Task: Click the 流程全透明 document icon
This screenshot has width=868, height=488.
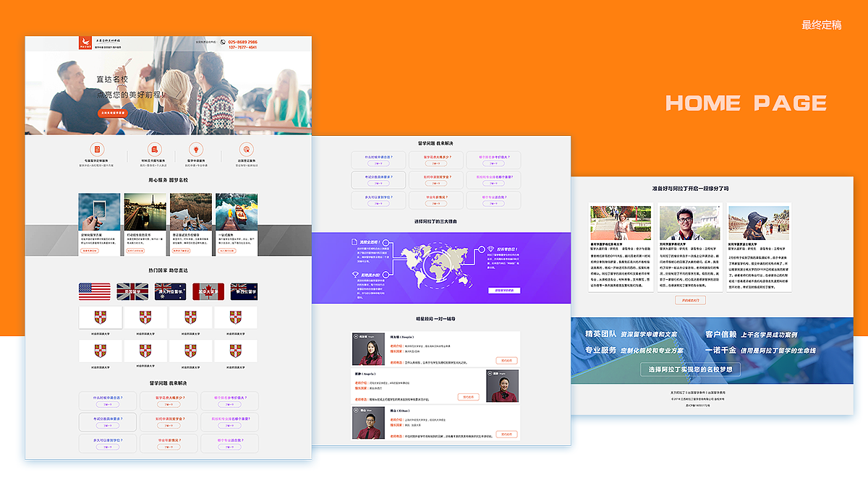Action: (354, 242)
